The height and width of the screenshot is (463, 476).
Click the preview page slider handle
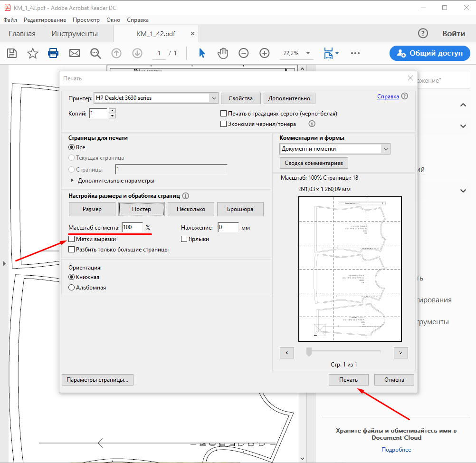(309, 352)
